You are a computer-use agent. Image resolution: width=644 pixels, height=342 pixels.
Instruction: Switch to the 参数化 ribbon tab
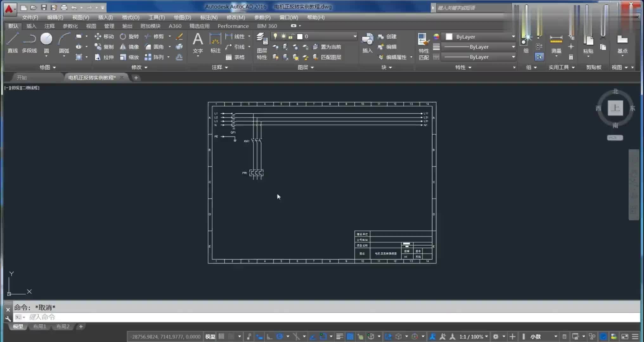(x=70, y=26)
